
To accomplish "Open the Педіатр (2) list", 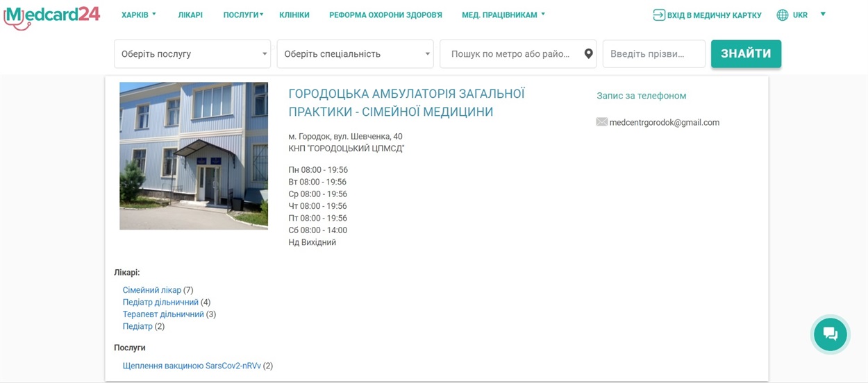I will coord(137,326).
